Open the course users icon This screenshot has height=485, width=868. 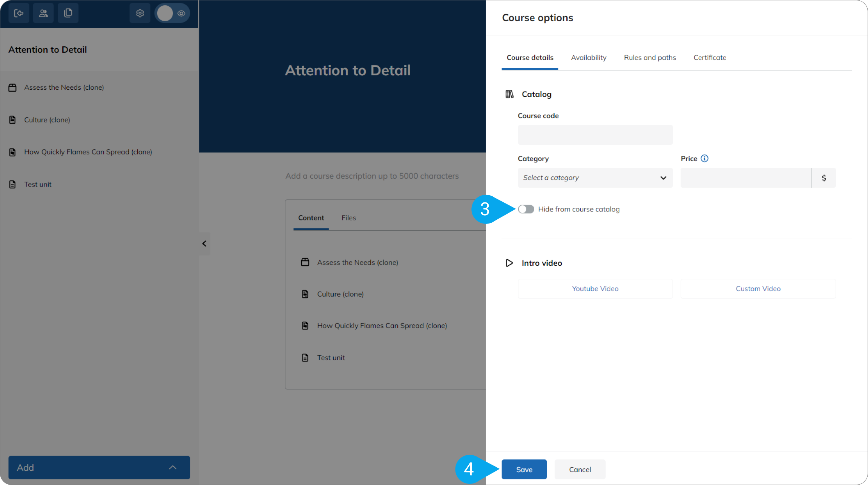point(43,14)
